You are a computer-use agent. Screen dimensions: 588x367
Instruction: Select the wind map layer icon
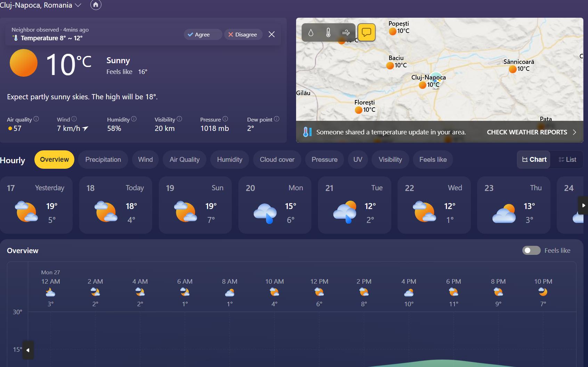tap(346, 33)
